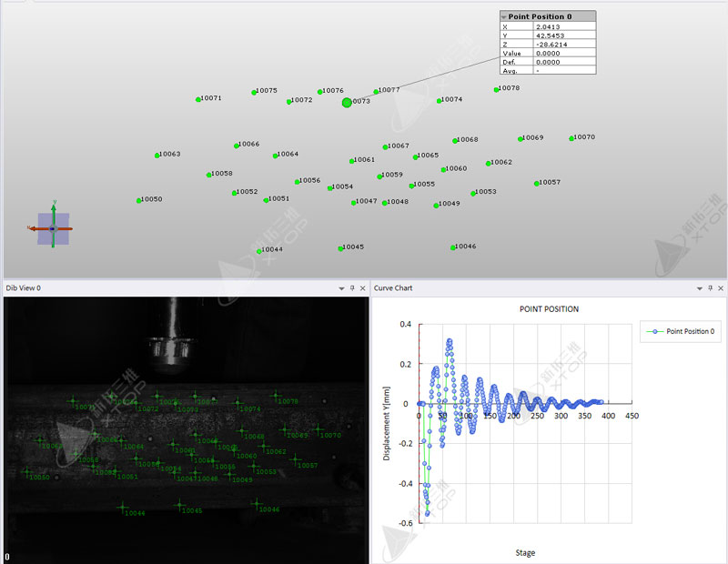Select point 10077 in the 3D view

point(376,92)
